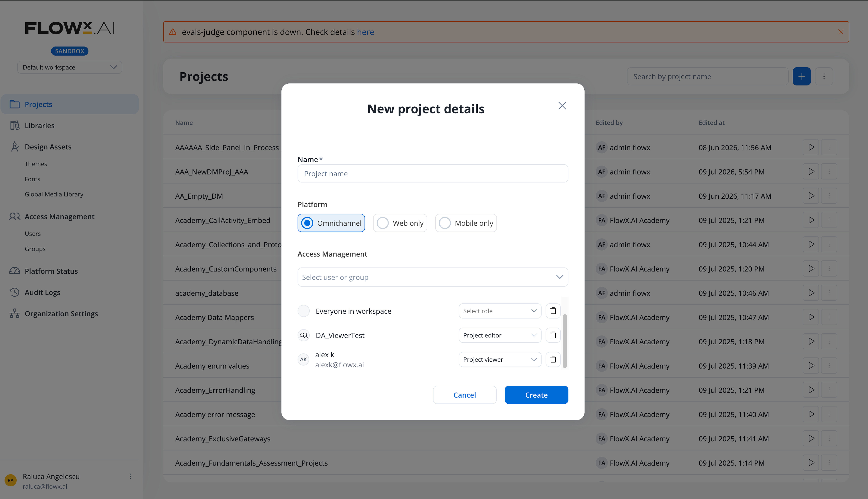Open options for Academy Data Mappers row
The width and height of the screenshot is (868, 499).
pyautogui.click(x=829, y=317)
